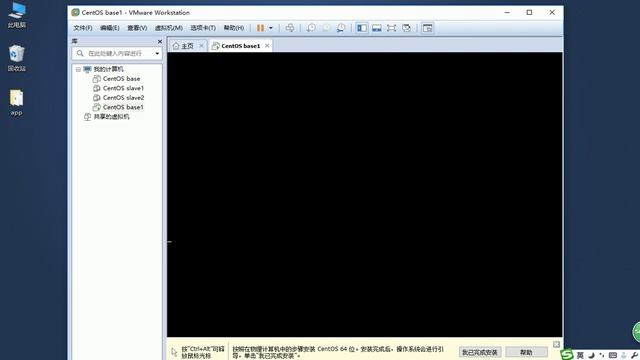The height and width of the screenshot is (360, 640).
Task: Select 我的计算机 in the library tree
Action: click(109, 69)
